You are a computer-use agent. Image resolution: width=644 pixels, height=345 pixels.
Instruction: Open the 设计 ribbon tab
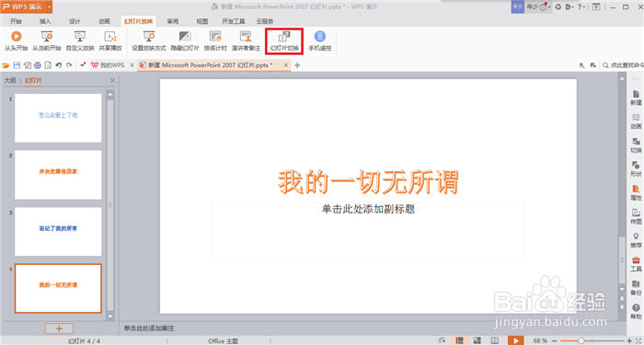point(75,21)
